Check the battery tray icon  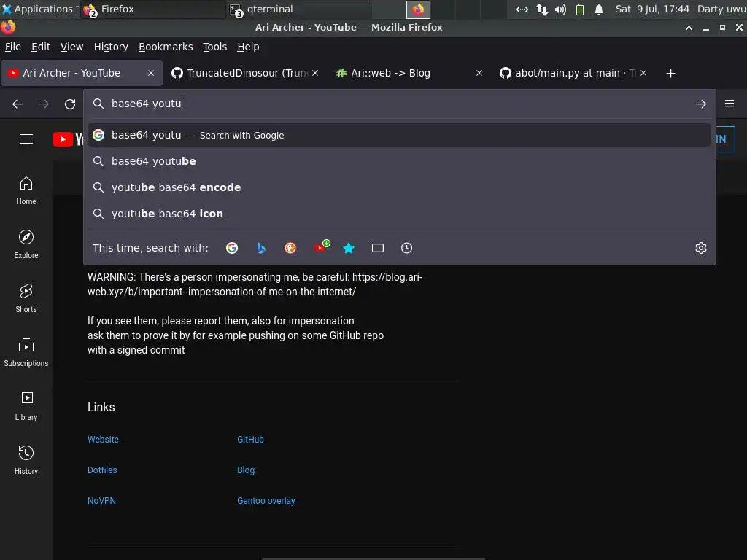click(x=580, y=9)
